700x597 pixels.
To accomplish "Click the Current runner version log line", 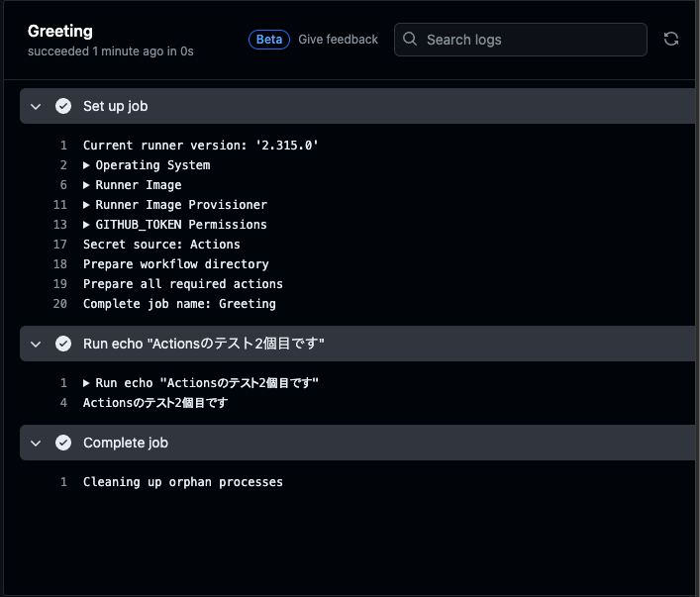I will 200,146.
